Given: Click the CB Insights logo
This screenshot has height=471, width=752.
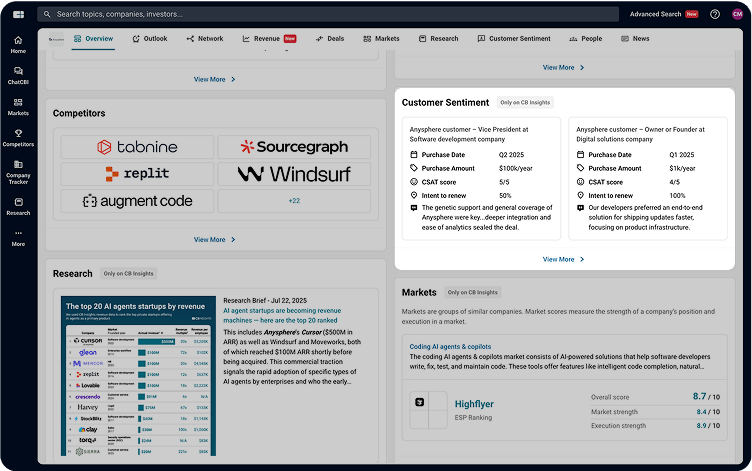Looking at the screenshot, I should coord(18,14).
